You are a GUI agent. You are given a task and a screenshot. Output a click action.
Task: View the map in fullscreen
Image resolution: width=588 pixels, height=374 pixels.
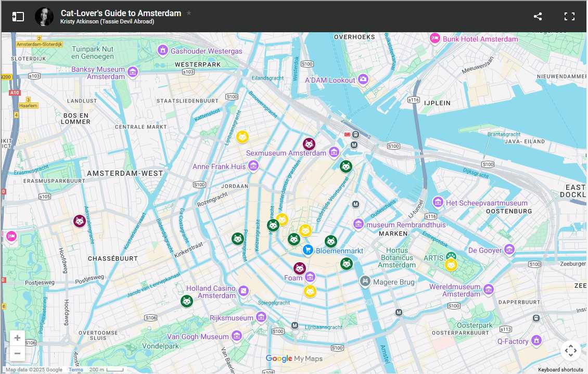[569, 17]
